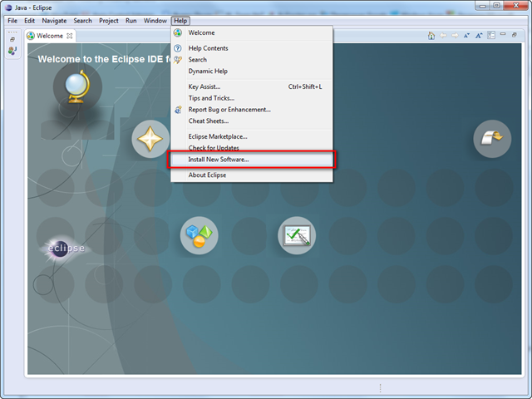Screen dimensions: 532x399
Task: Open the Search menu in menu bar
Action: [83, 21]
